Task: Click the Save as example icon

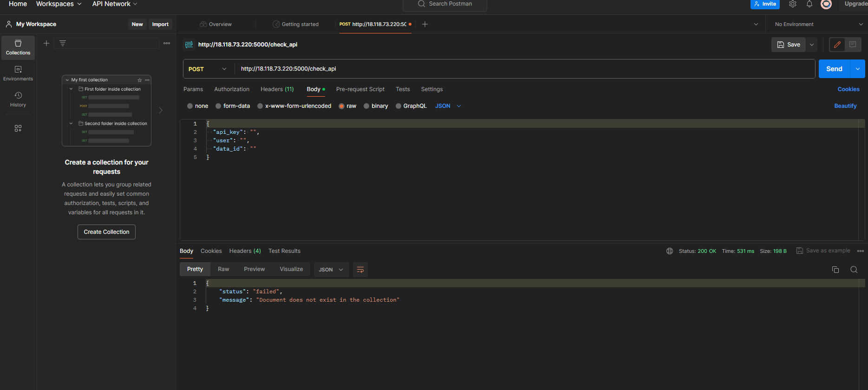Action: tap(800, 251)
